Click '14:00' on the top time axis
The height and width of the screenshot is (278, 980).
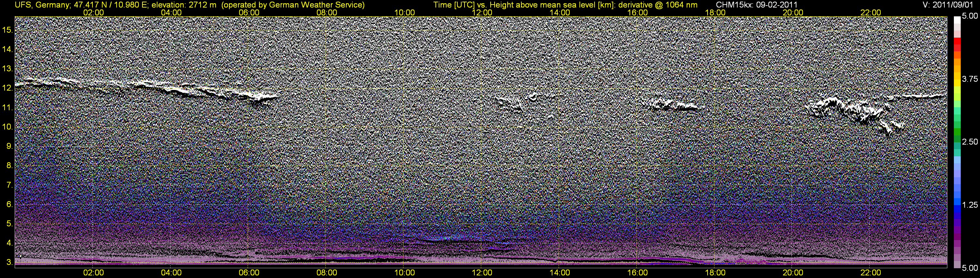pos(560,12)
